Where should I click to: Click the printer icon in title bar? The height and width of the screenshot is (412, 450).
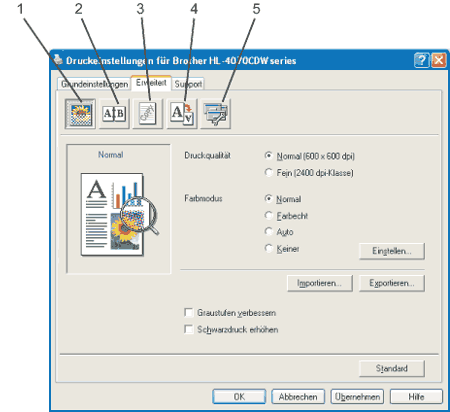(x=58, y=60)
